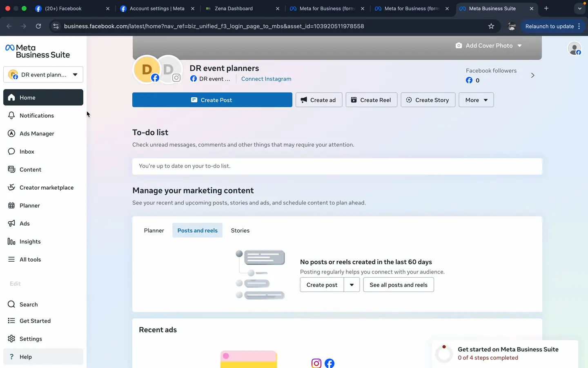Open the Help question mark icon
This screenshot has width=588, height=368.
click(x=11, y=357)
